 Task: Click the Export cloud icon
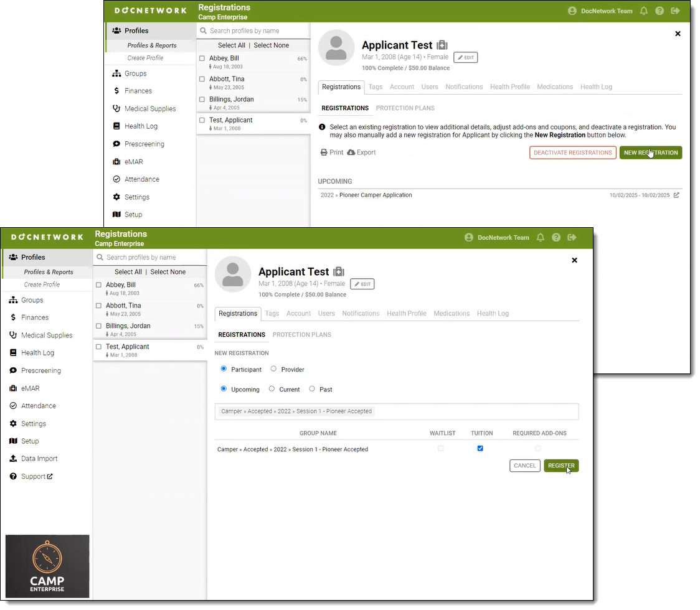coord(351,152)
